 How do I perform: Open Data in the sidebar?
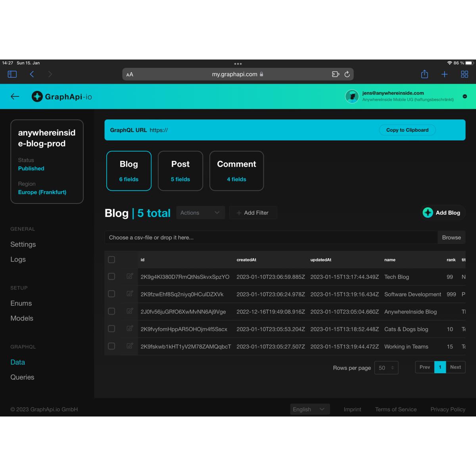click(17, 362)
